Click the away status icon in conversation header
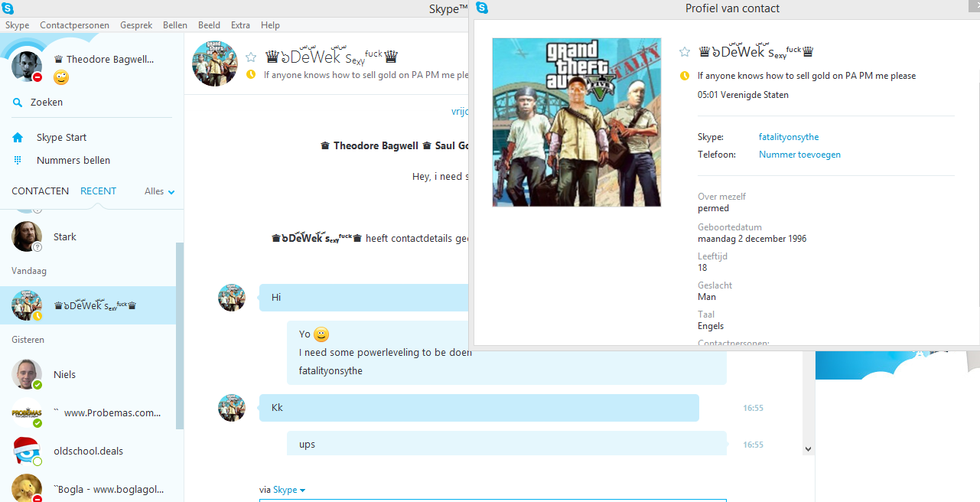The height and width of the screenshot is (502, 980). tap(251, 75)
